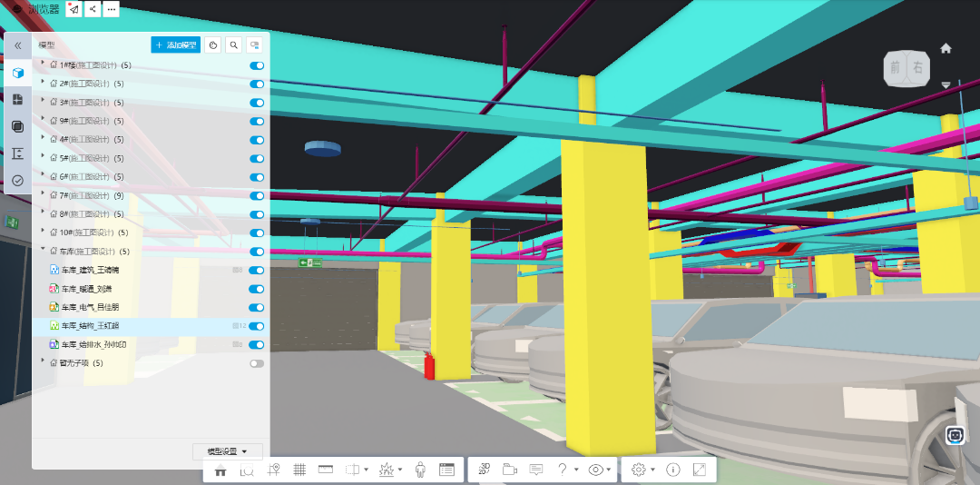
Task: Expand the 5#(施工图设计) tree node
Action: (x=43, y=158)
